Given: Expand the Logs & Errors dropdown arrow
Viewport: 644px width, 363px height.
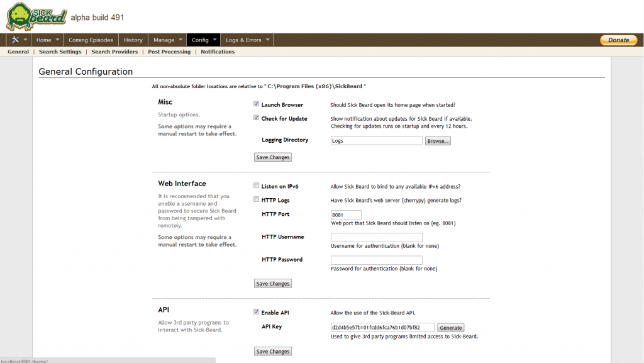Looking at the screenshot, I should [268, 40].
